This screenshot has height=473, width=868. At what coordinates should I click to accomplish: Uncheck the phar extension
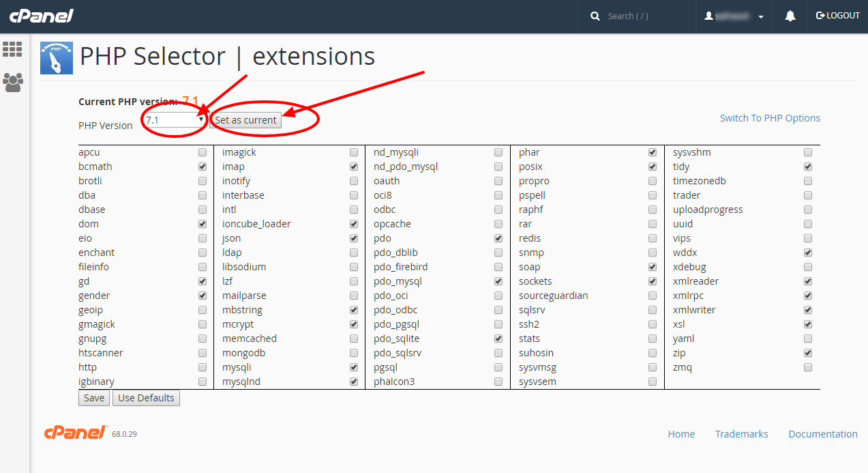point(653,152)
